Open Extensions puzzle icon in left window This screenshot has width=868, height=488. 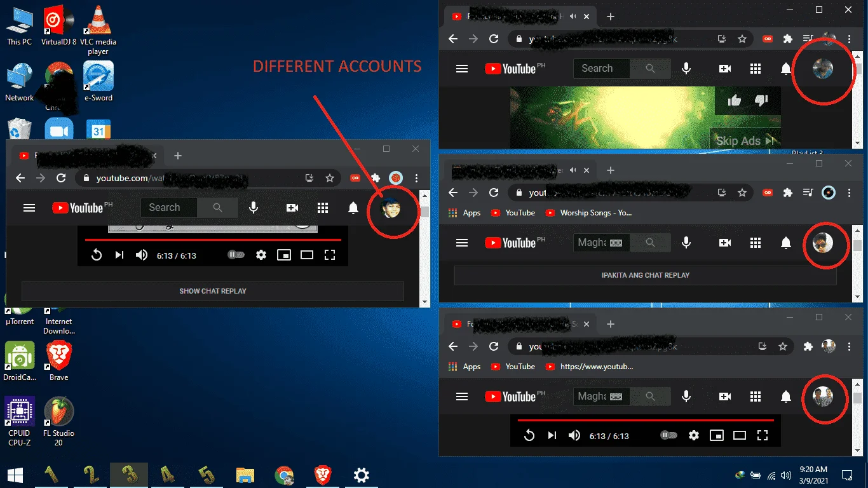click(x=376, y=179)
